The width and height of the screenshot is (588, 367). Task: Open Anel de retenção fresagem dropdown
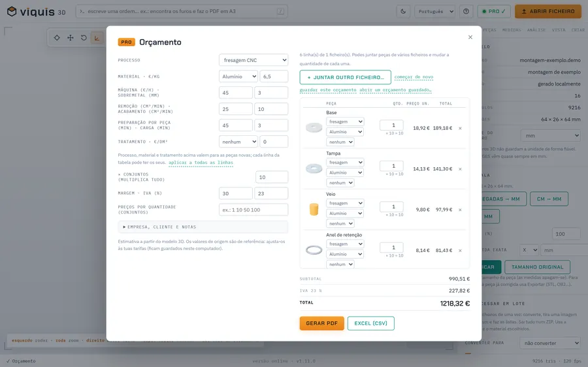click(345, 244)
